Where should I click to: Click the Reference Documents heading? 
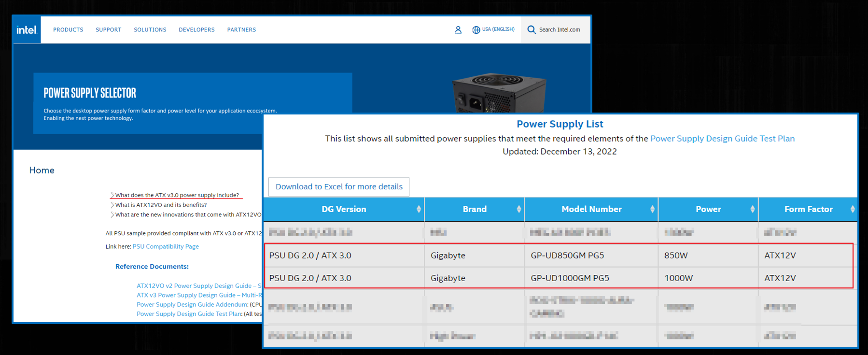pyautogui.click(x=152, y=267)
